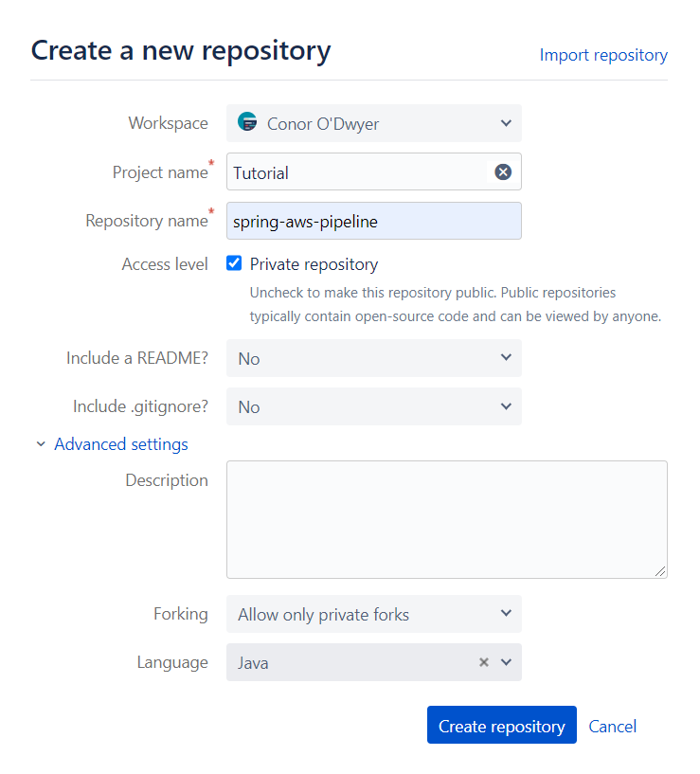This screenshot has width=700, height=774.
Task: Collapse the Advanced settings section
Action: [120, 443]
